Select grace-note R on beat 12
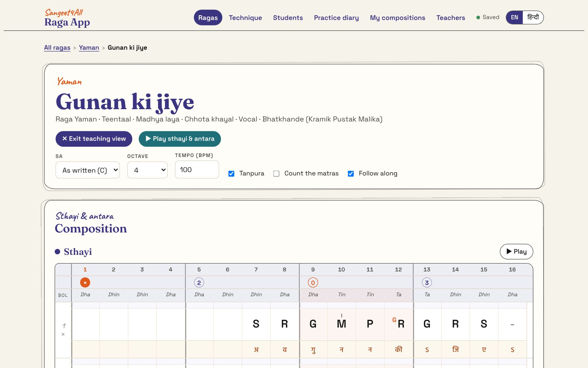The width and height of the screenshot is (588, 368). 398,324
